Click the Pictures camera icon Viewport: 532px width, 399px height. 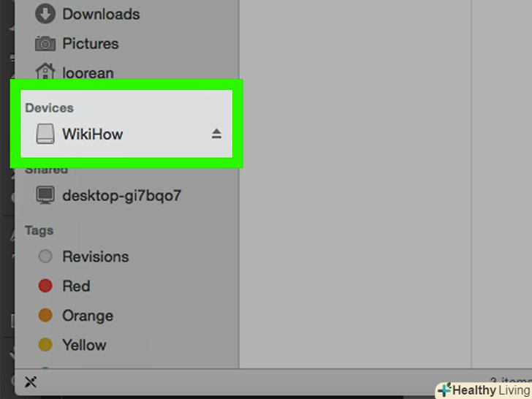(x=45, y=43)
